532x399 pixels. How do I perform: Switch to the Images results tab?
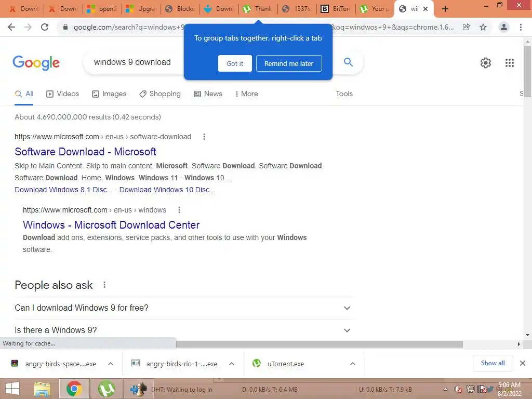[x=109, y=94]
